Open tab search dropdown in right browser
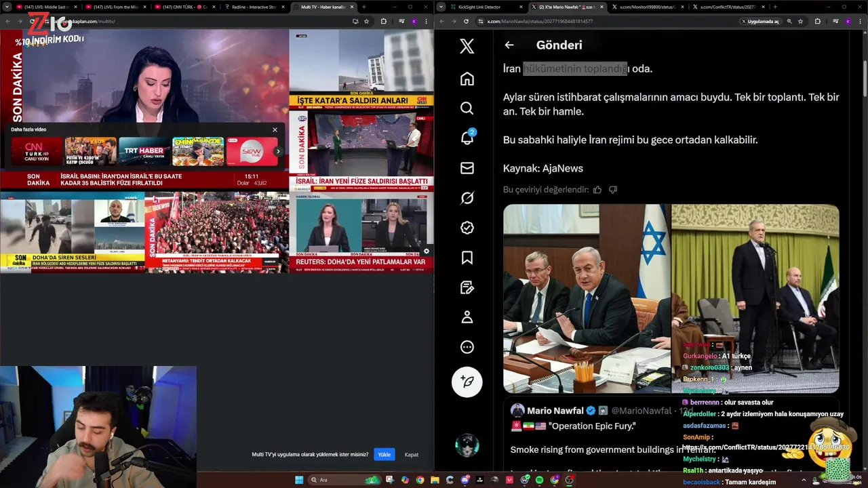This screenshot has width=868, height=488. click(441, 7)
